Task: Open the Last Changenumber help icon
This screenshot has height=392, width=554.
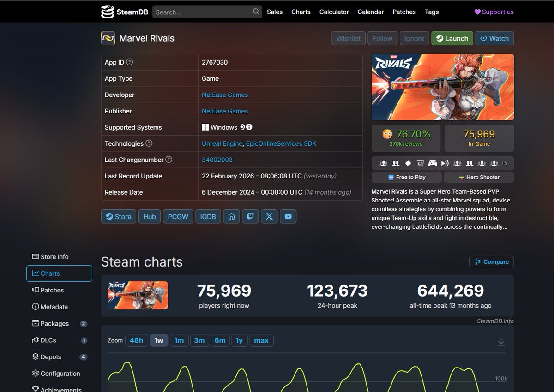Action: 169,159
